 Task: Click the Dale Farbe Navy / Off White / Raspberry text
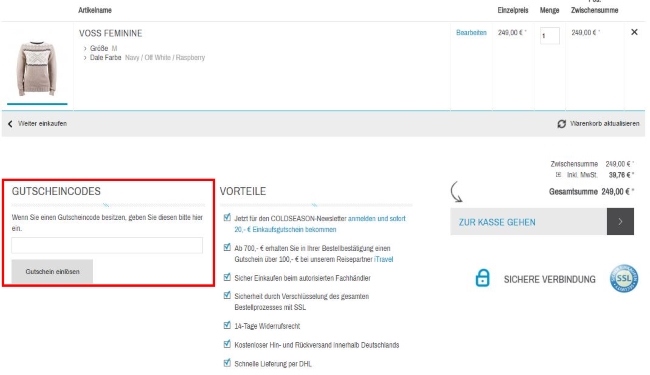point(147,58)
